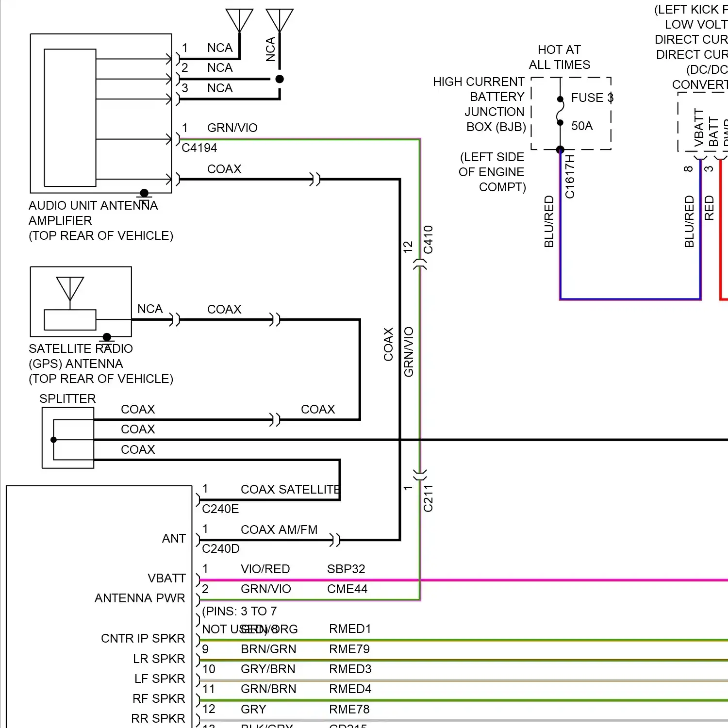Screen dimensions: 728x728
Task: Click the HOT AT ALL TIMES text
Action: pyautogui.click(x=559, y=57)
